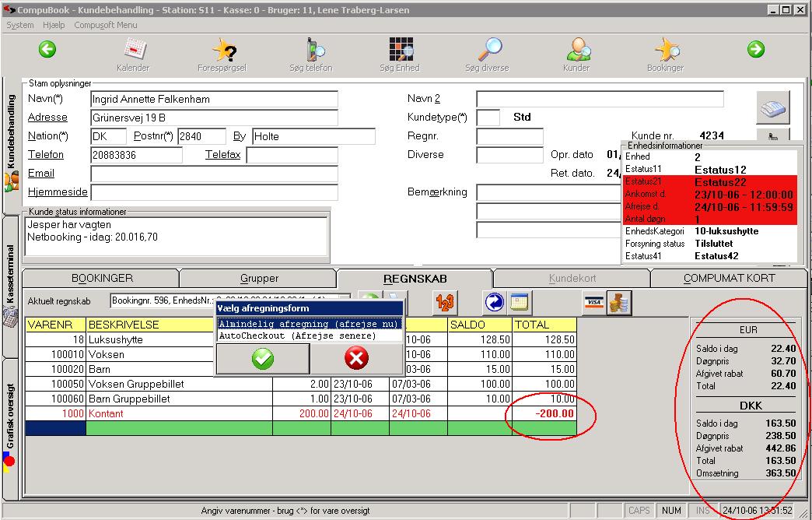Click the SALDO column header

pos(480,325)
